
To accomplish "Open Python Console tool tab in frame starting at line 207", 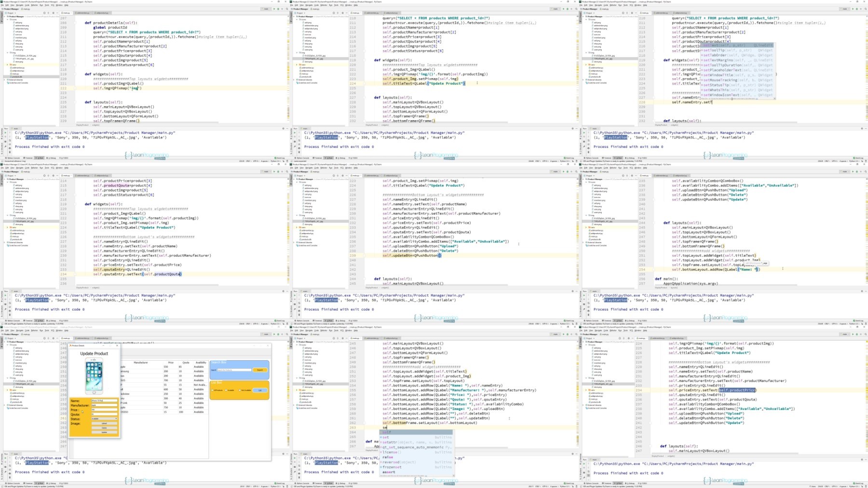I will click(x=13, y=158).
